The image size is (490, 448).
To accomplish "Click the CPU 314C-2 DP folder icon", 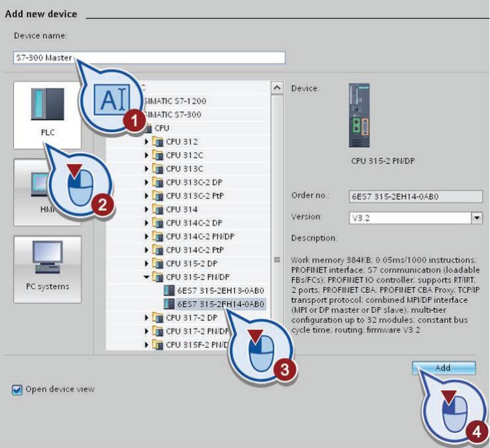I will 158,223.
